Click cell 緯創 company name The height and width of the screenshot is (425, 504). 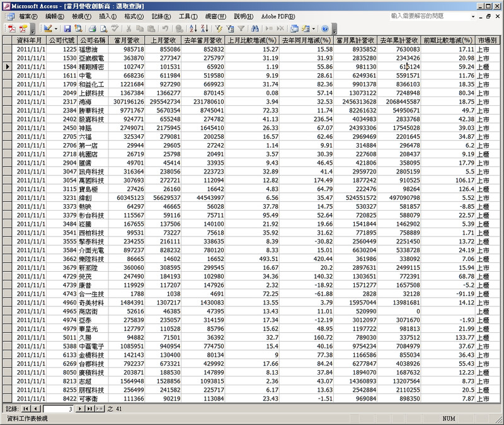pyautogui.click(x=93, y=197)
